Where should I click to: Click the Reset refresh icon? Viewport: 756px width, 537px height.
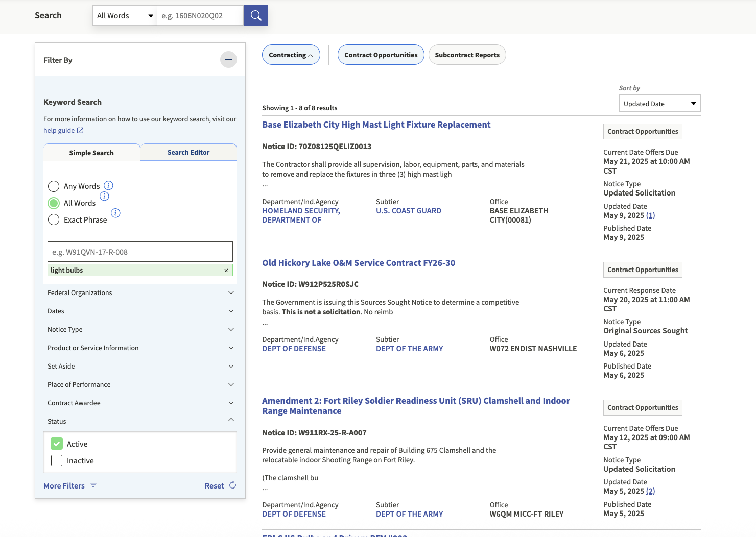[x=232, y=485]
